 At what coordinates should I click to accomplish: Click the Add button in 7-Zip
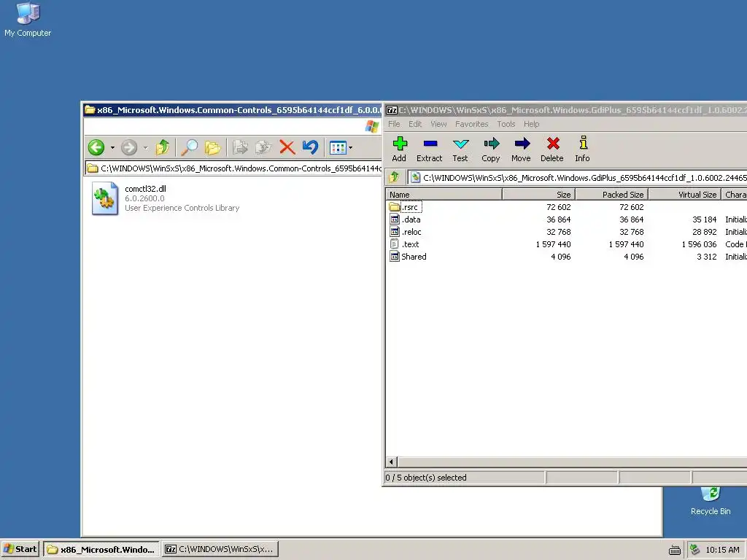(x=399, y=149)
